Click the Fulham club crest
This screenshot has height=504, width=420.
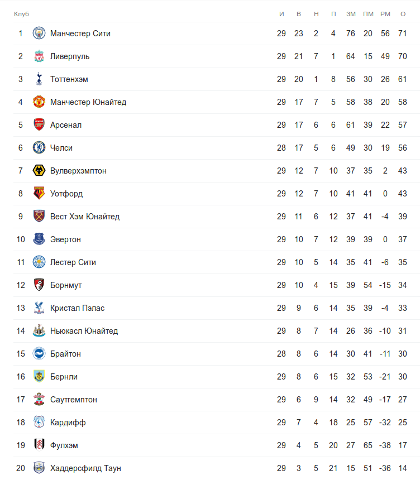39,445
